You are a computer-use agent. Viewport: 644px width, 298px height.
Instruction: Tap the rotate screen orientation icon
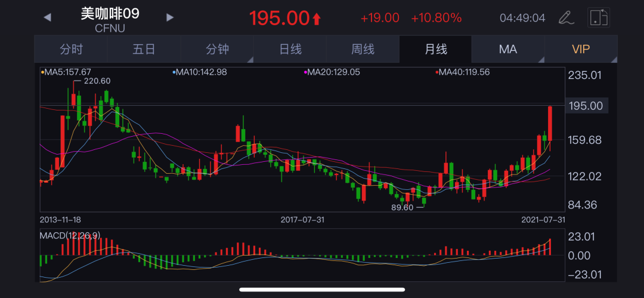tap(598, 17)
